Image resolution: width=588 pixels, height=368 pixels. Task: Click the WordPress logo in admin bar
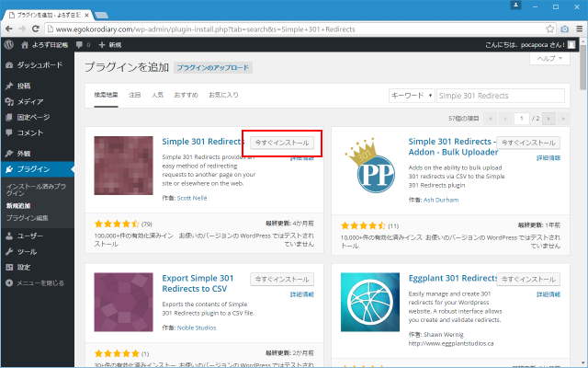coord(8,43)
